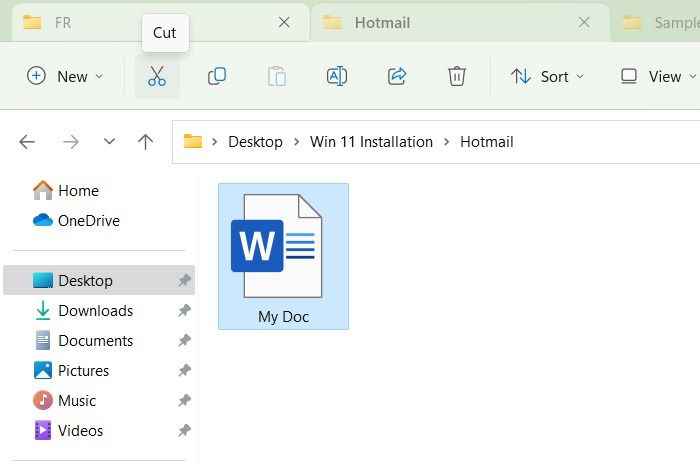The image size is (700, 466).
Task: Open the View dropdown menu
Action: click(x=658, y=76)
